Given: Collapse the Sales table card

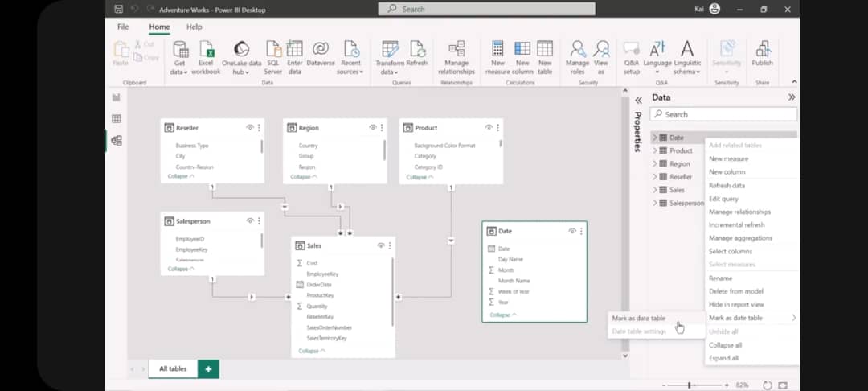Looking at the screenshot, I should click(x=312, y=351).
